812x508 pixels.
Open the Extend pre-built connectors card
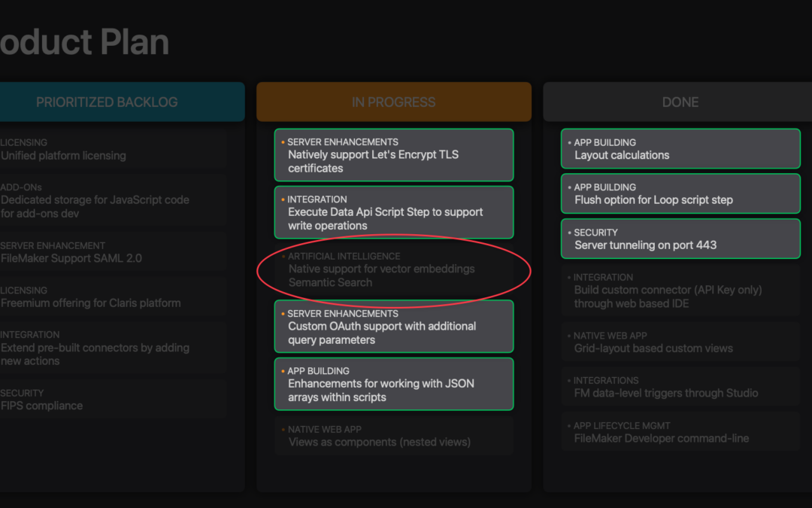(x=113, y=348)
